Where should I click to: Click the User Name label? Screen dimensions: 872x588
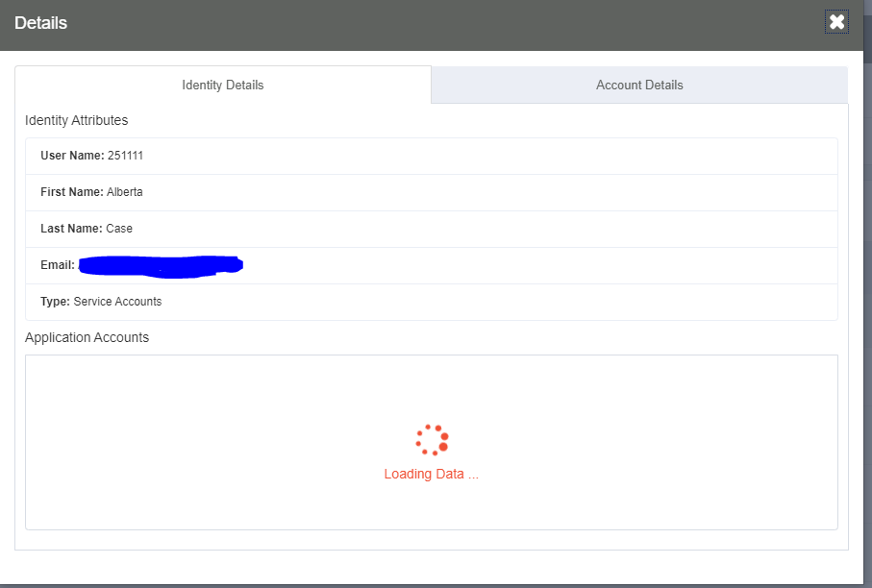[72, 156]
